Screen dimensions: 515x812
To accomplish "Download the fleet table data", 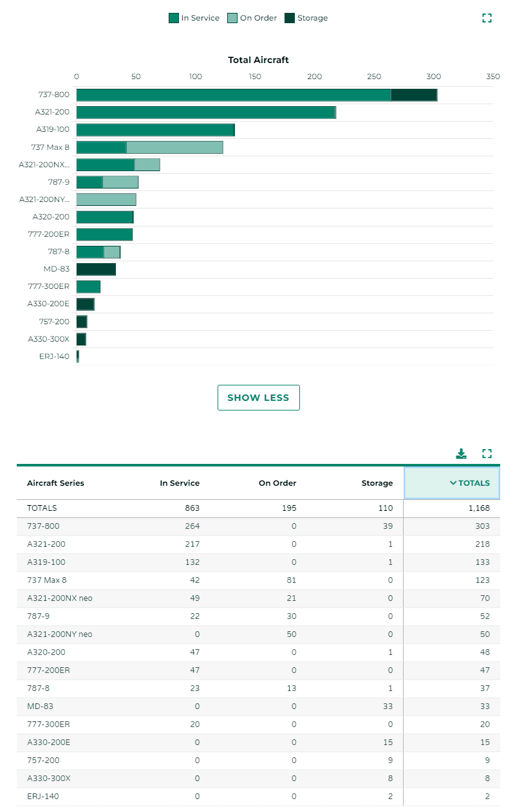I will click(461, 454).
